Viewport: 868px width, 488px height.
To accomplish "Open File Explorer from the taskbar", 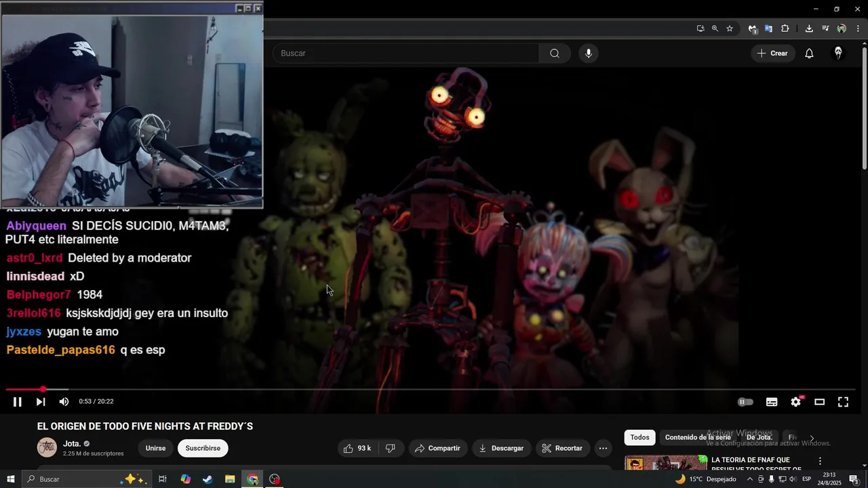I will coord(230,479).
